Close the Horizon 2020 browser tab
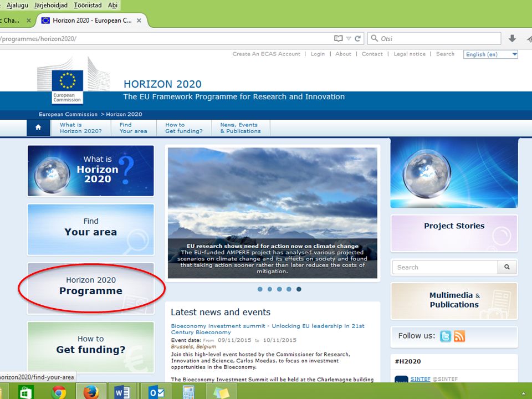This screenshot has width=532, height=399. (x=139, y=21)
